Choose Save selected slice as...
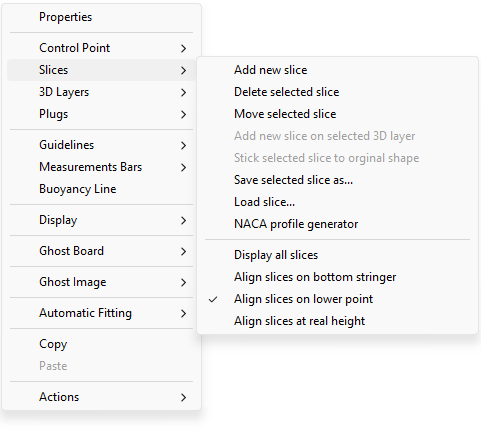 point(337,180)
